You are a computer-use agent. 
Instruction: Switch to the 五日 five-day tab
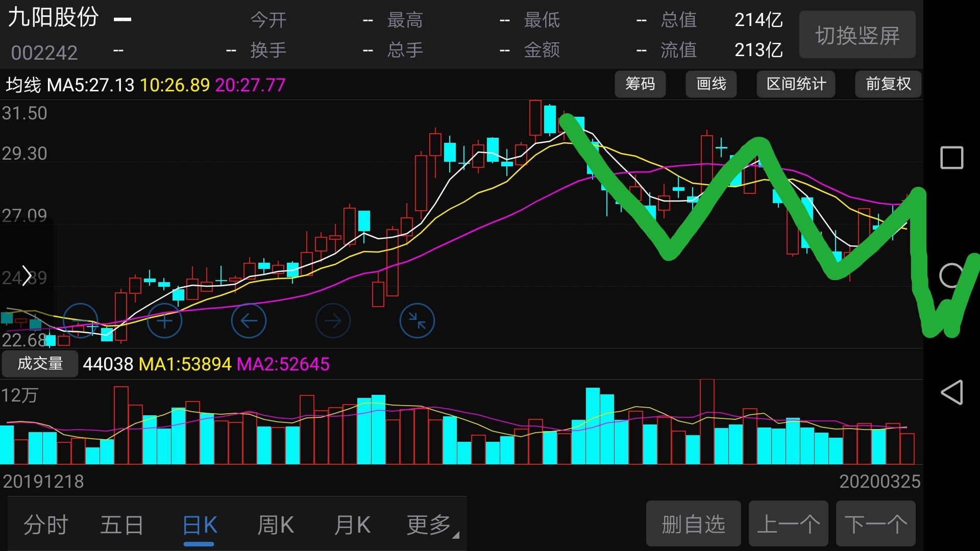click(x=122, y=525)
